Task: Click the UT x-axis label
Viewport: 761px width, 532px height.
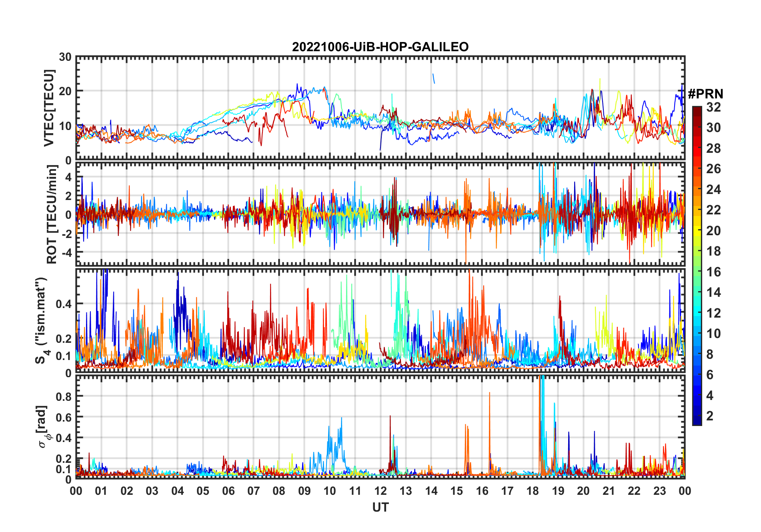Action: 380,508
